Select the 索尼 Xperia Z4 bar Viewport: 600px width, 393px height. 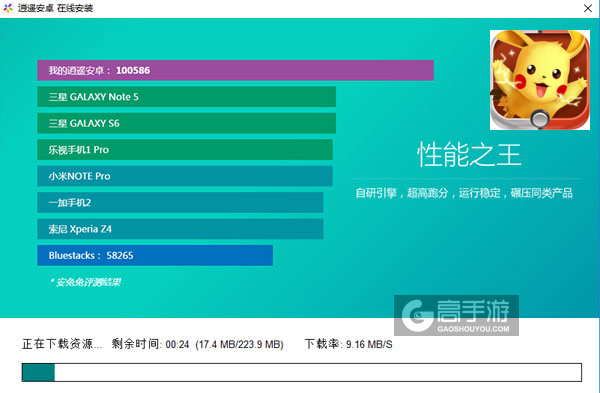click(180, 229)
